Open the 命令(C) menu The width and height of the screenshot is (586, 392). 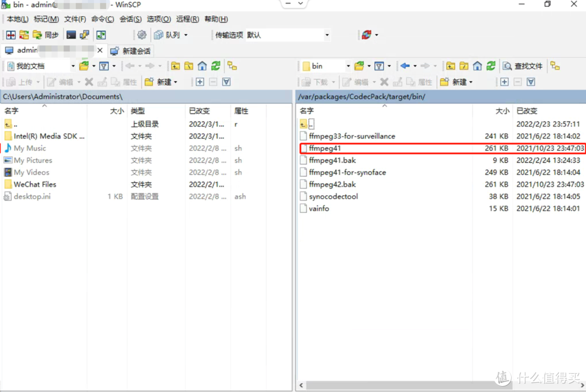[x=103, y=19]
